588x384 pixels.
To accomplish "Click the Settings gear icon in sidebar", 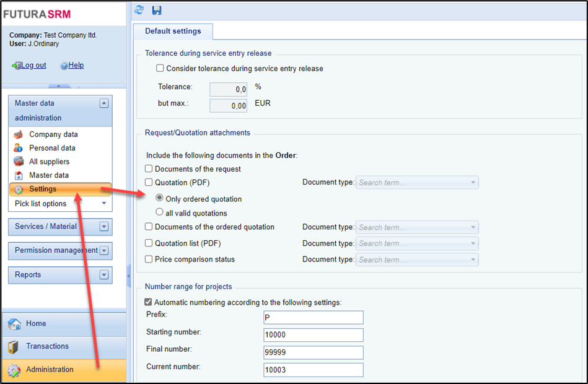I will 19,190.
